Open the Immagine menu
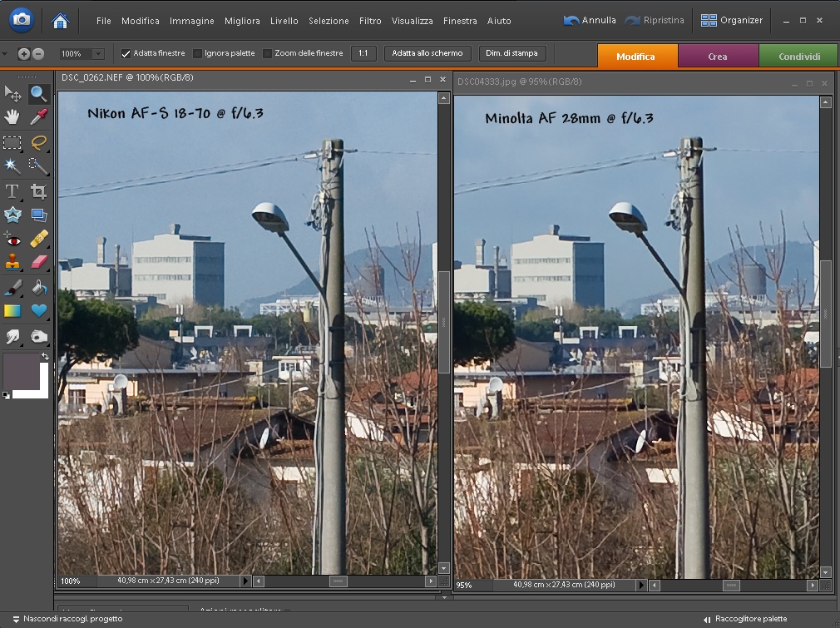Viewport: 840px width, 628px height. [192, 21]
